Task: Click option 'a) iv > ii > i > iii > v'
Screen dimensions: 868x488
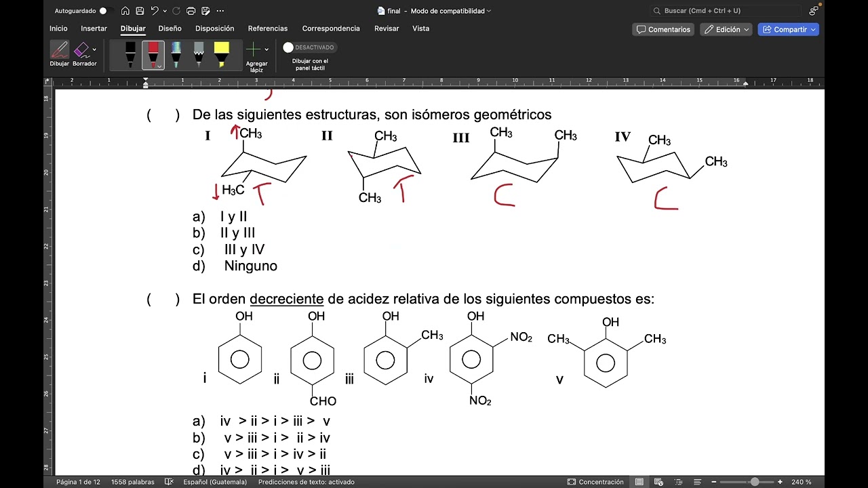Action: pos(261,422)
